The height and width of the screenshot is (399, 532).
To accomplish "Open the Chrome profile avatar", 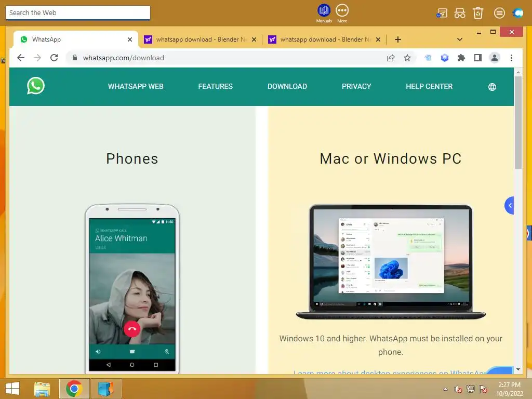I will pos(495,58).
